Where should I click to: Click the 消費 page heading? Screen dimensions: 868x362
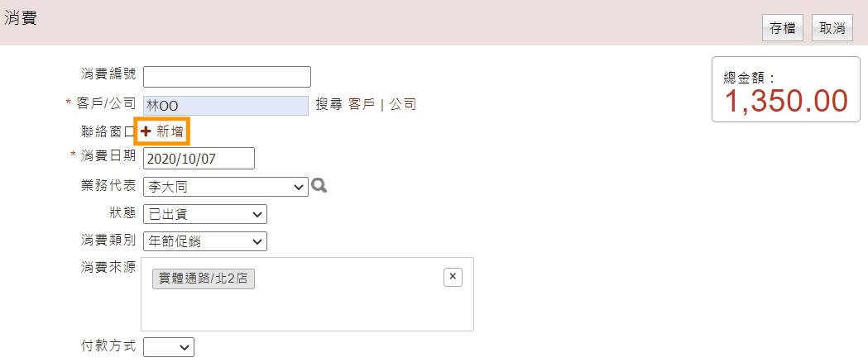pyautogui.click(x=21, y=17)
